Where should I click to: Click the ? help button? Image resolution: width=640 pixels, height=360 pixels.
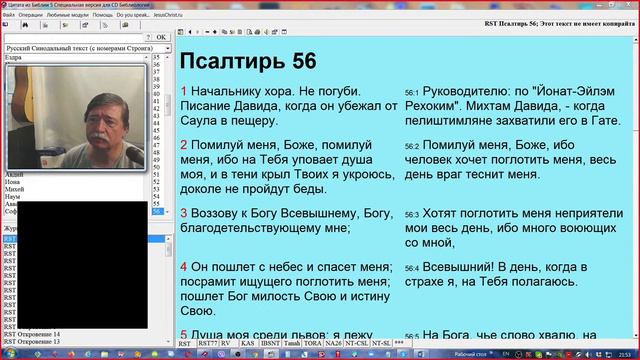[148, 37]
